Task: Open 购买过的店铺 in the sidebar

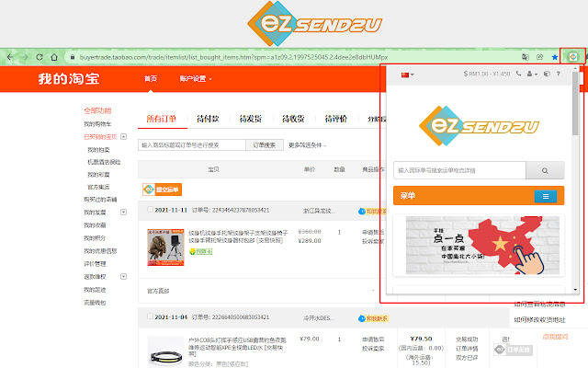Action: [x=100, y=200]
